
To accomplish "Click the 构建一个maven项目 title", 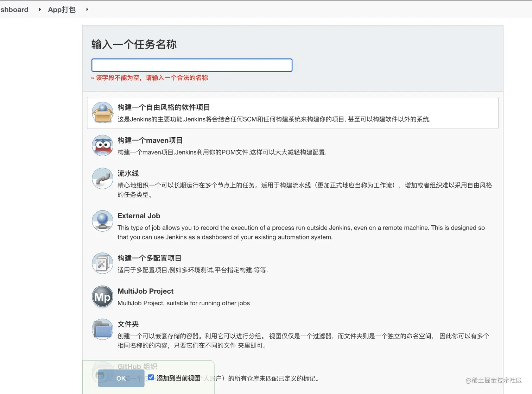I will pyautogui.click(x=150, y=140).
